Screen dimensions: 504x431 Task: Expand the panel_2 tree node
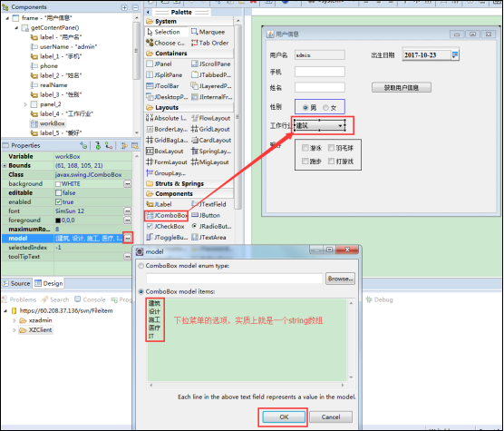(x=25, y=104)
